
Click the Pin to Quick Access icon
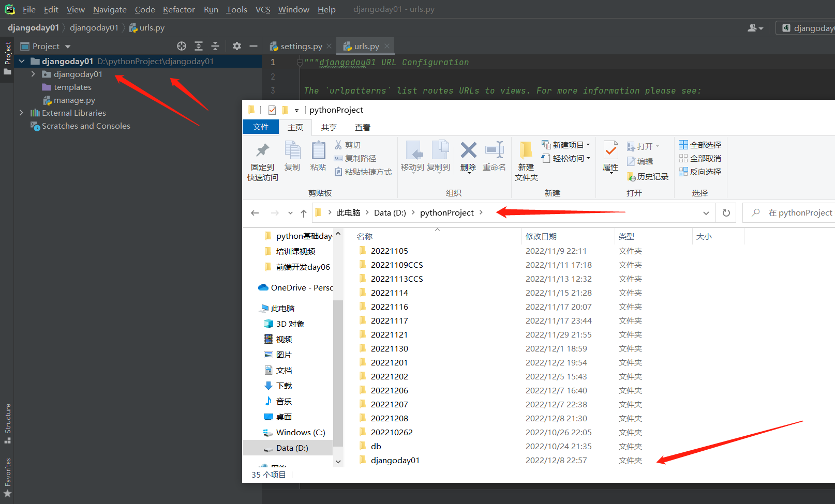point(263,151)
